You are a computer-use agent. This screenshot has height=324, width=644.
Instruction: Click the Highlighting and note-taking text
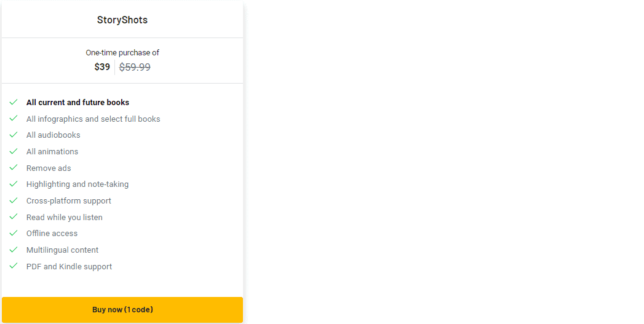point(78,184)
